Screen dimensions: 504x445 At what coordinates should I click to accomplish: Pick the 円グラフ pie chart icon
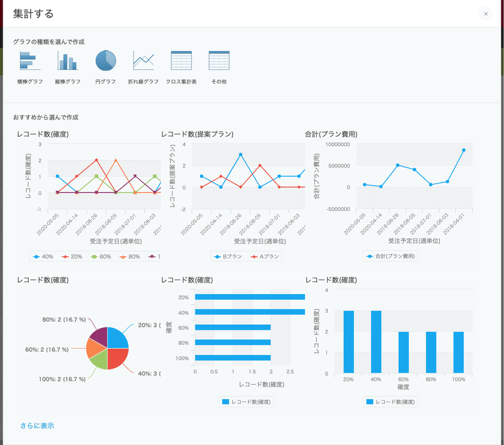coord(105,60)
